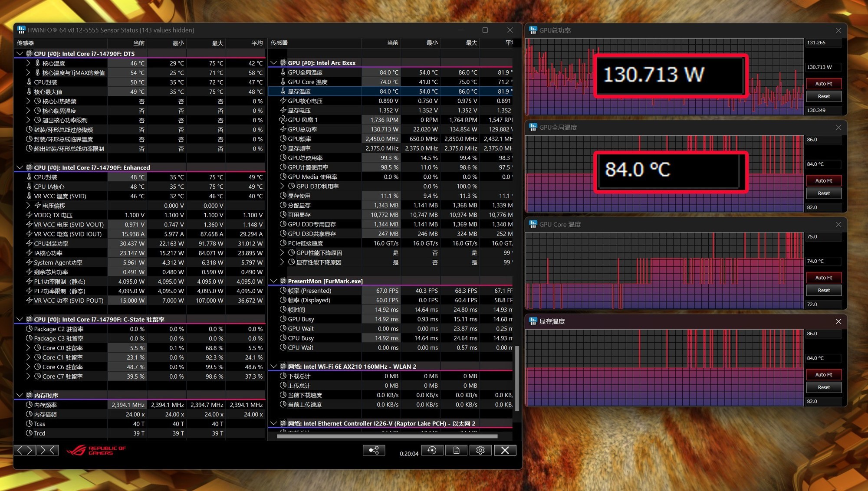This screenshot has height=491, width=868.
Task: Select the VR VCC 功率 (SVID POUT) row
Action: click(140, 301)
